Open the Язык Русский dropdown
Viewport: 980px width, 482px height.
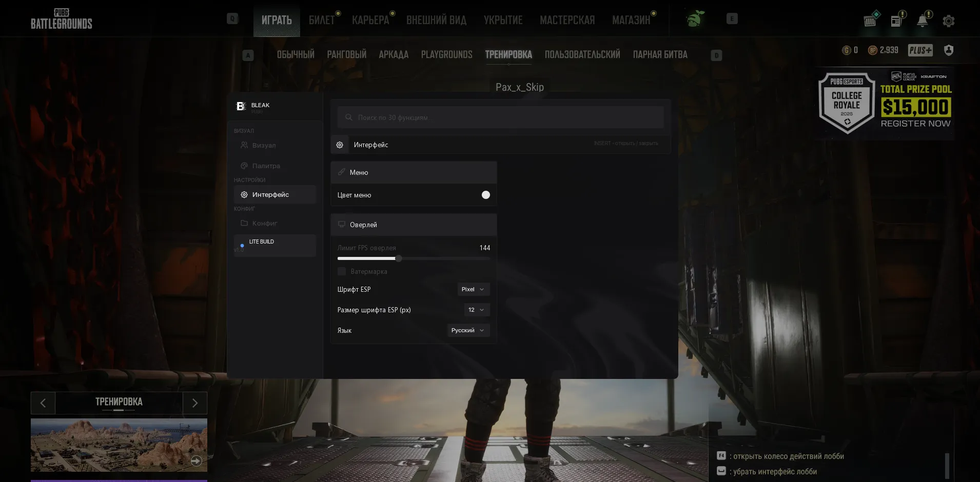[468, 330]
